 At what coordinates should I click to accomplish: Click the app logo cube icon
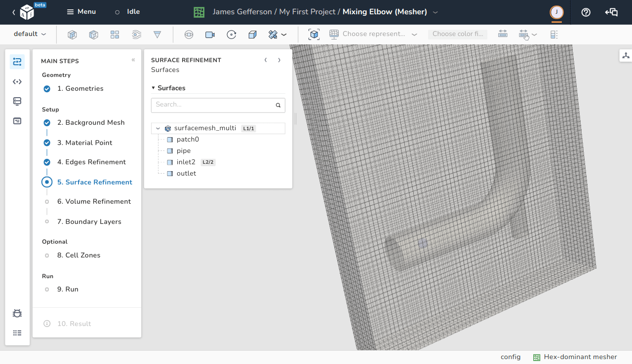(27, 13)
